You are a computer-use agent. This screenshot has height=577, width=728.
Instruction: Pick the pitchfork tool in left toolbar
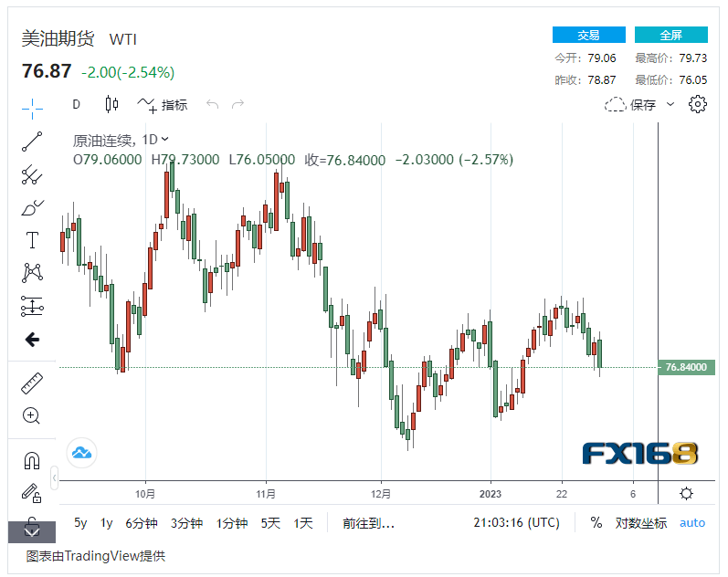[32, 174]
